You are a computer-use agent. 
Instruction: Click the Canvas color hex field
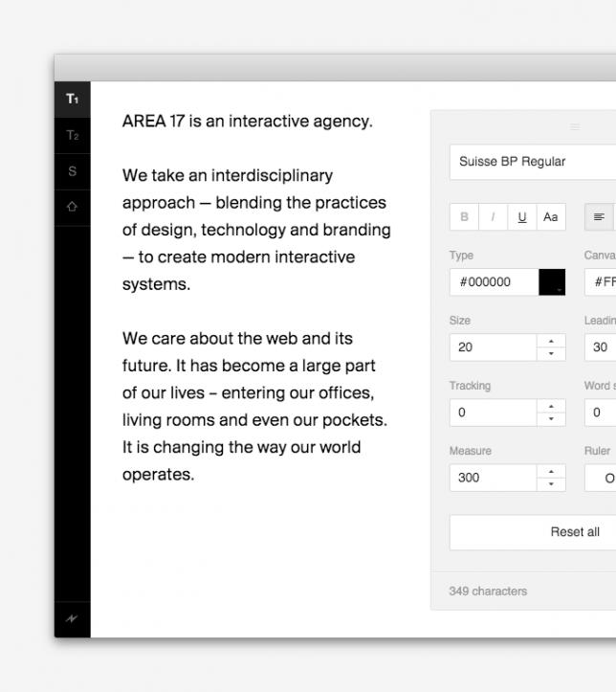601,282
